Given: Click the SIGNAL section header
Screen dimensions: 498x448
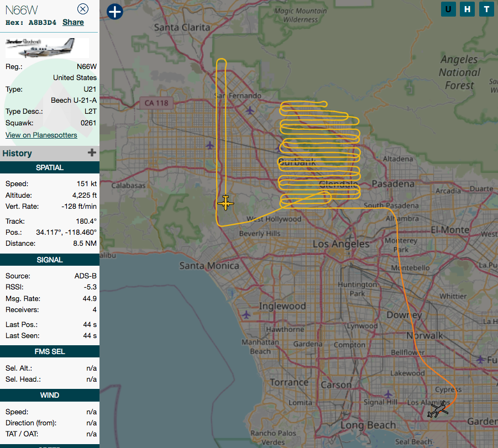Looking at the screenshot, I should point(50,260).
